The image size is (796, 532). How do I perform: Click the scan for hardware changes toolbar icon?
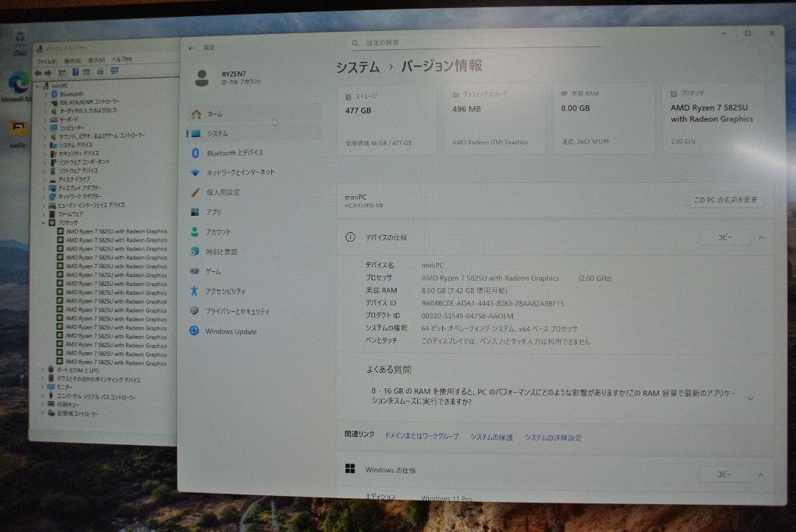click(99, 71)
